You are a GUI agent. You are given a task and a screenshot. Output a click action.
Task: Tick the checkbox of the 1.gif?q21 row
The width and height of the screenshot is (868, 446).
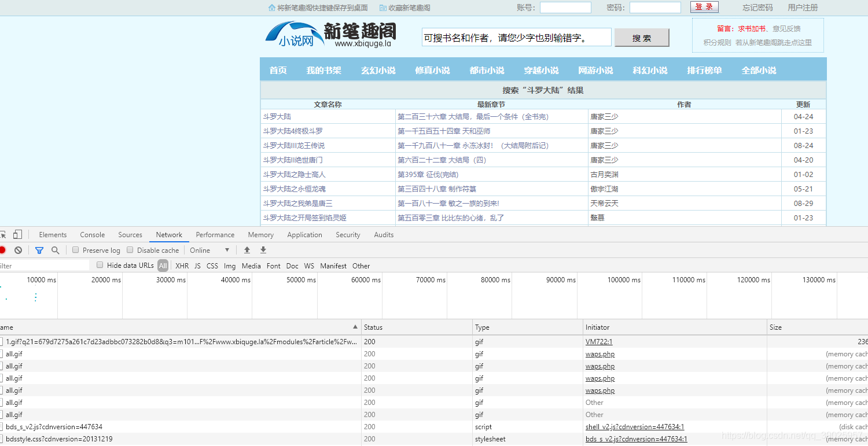pos(1,341)
